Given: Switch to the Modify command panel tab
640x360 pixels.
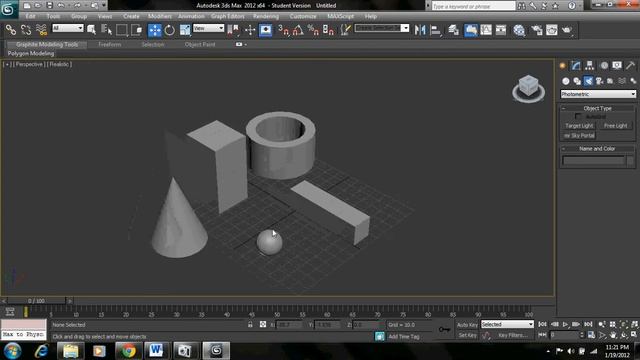Looking at the screenshot, I should pyautogui.click(x=576, y=65).
